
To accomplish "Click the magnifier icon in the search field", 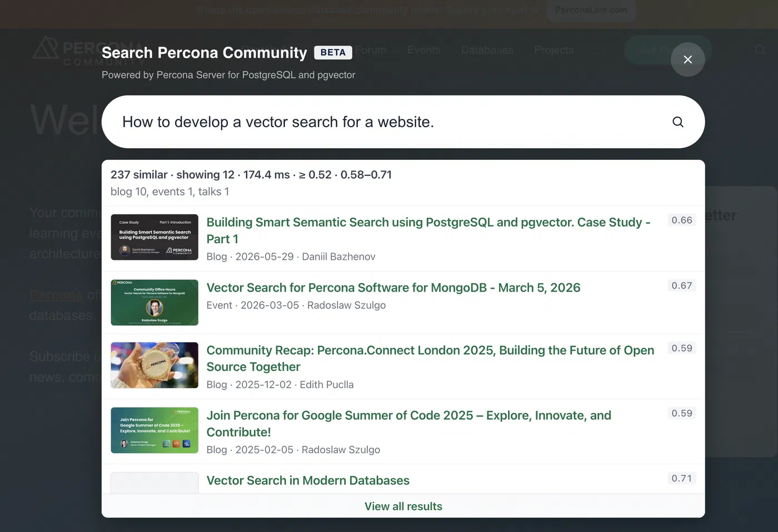I will 678,122.
